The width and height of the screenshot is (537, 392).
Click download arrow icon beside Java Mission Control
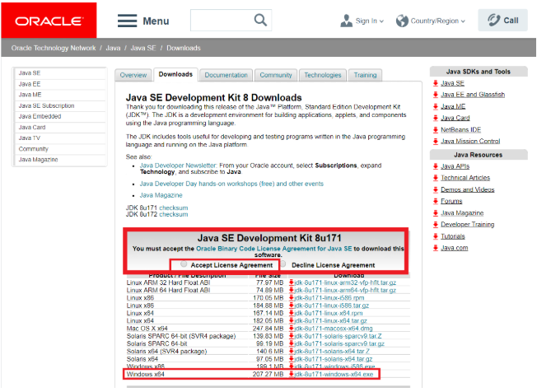436,141
